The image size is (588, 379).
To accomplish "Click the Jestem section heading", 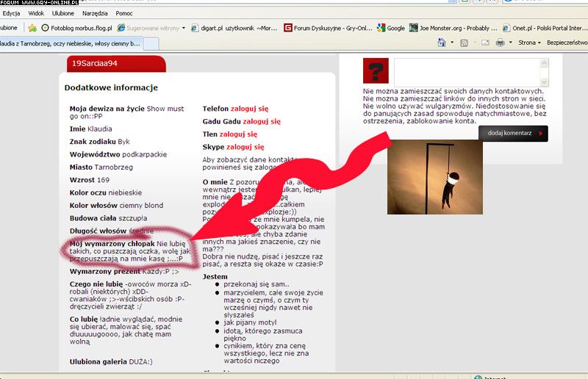I will click(215, 277).
